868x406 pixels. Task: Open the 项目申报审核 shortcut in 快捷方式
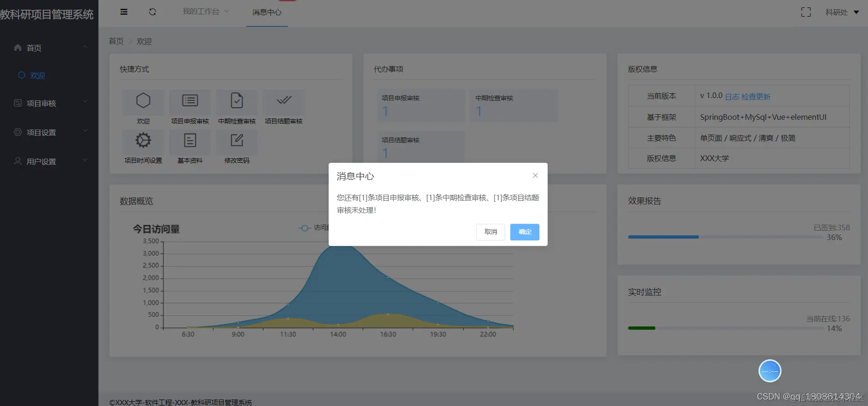coord(190,107)
